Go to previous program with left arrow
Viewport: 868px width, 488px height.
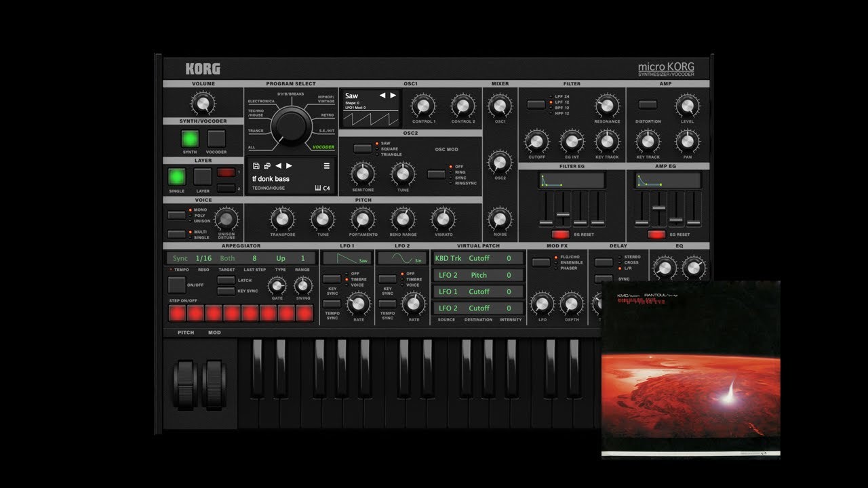(x=279, y=166)
